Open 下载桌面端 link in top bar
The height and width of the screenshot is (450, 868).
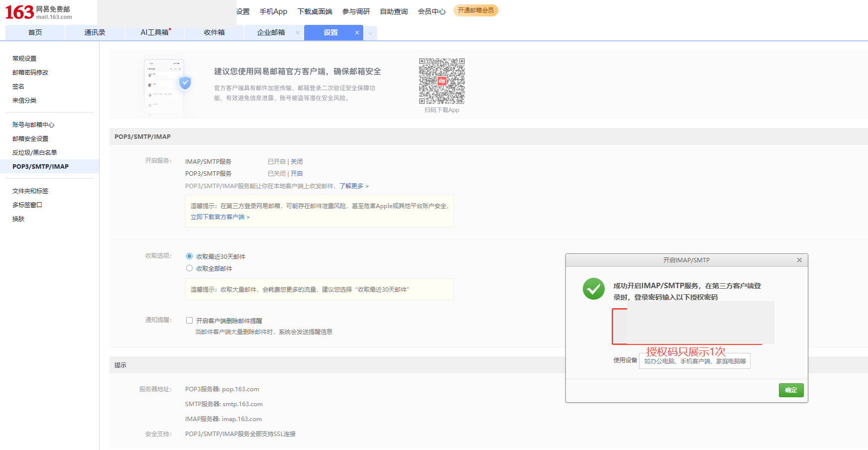pos(315,11)
